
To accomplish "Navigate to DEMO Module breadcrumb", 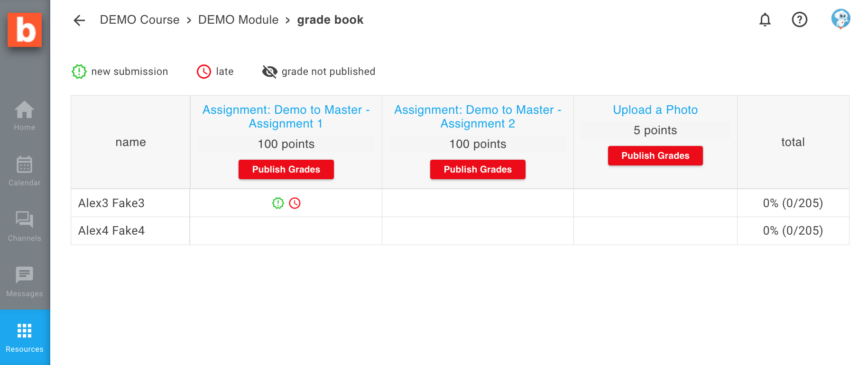I will tap(238, 20).
